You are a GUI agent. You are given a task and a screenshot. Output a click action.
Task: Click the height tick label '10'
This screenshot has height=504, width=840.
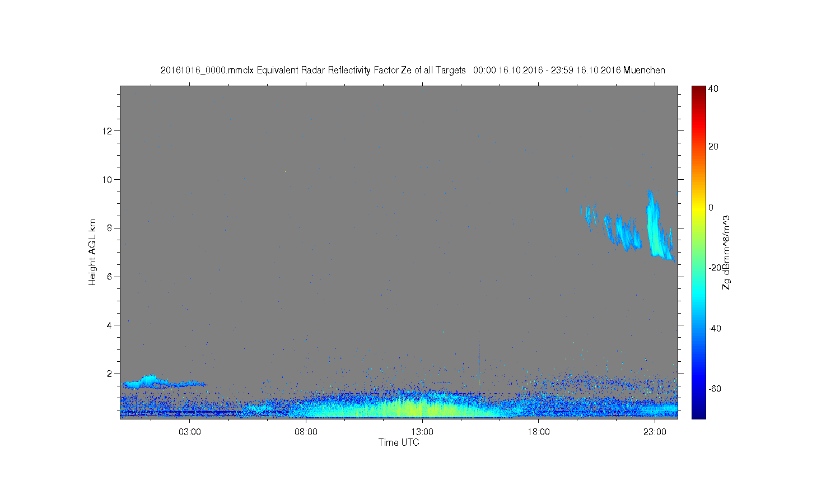coord(108,180)
